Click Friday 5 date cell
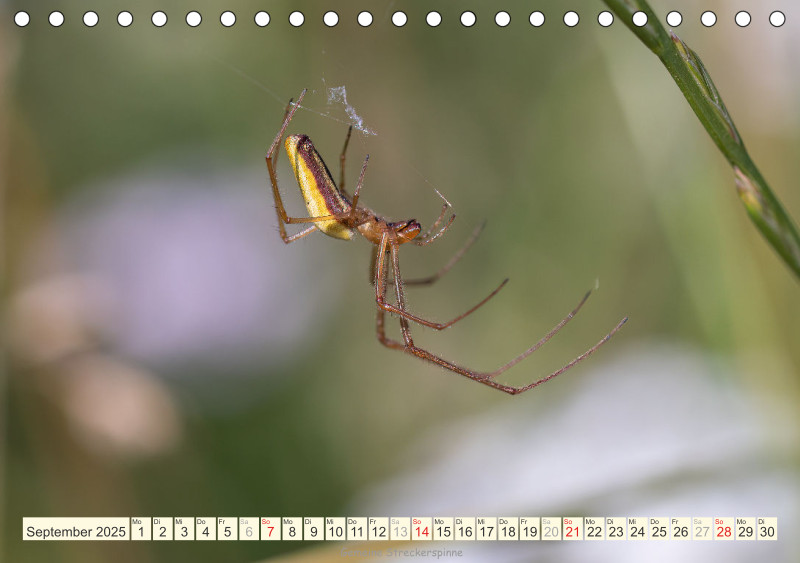The height and width of the screenshot is (563, 800). 228,529
